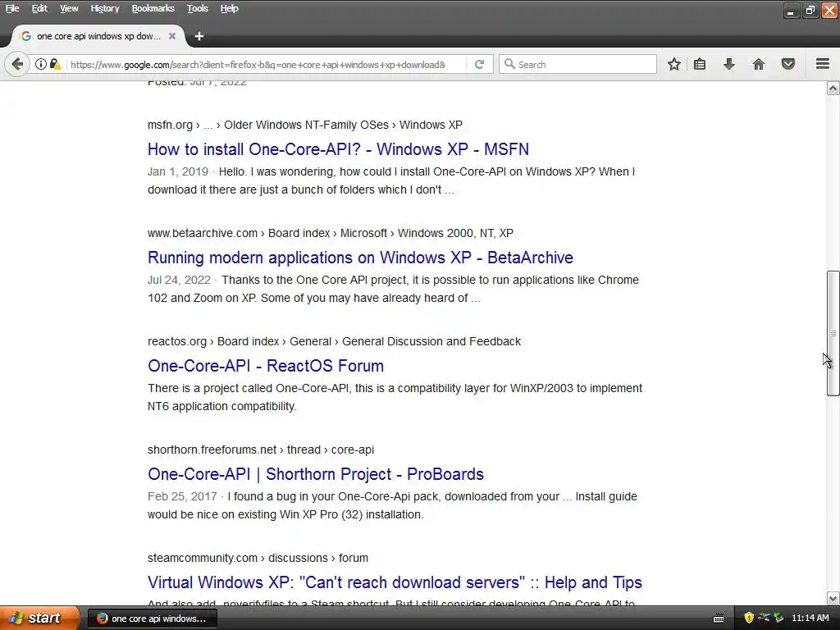Image resolution: width=840 pixels, height=630 pixels.
Task: Open the File menu
Action: tap(12, 8)
